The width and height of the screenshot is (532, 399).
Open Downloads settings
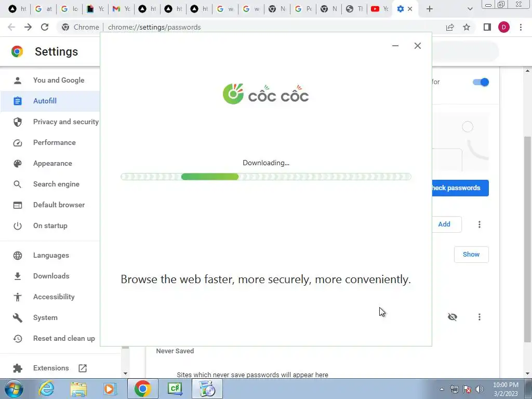[51, 276]
